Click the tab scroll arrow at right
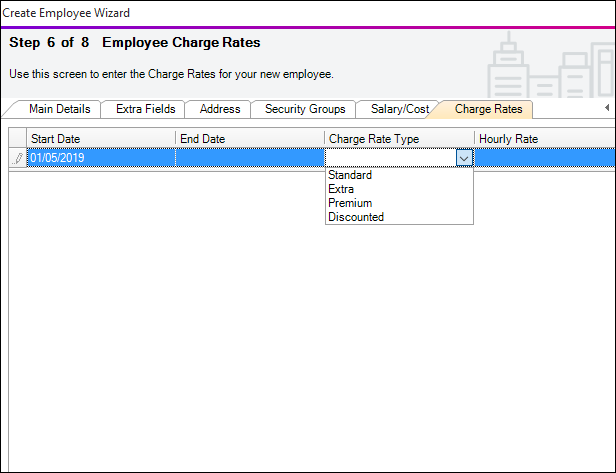This screenshot has width=616, height=473. pos(607,106)
